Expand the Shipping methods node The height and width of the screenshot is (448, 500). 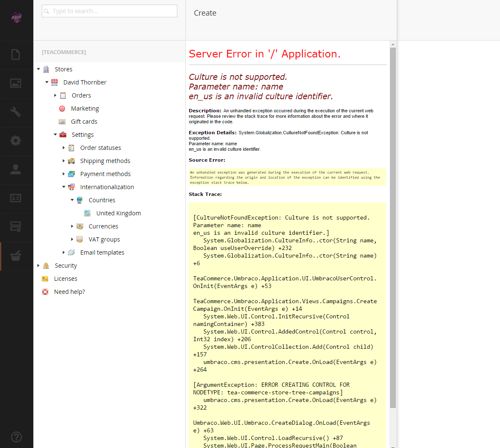[x=63, y=161]
